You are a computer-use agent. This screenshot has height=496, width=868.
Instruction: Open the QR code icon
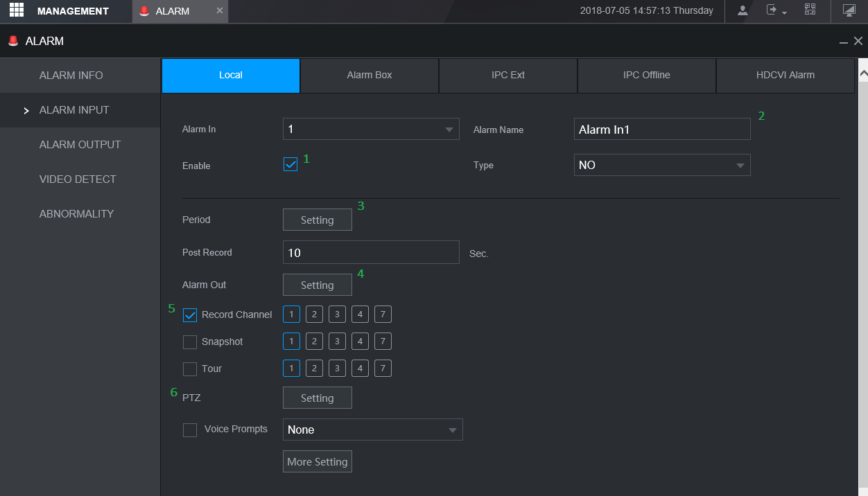click(x=810, y=10)
